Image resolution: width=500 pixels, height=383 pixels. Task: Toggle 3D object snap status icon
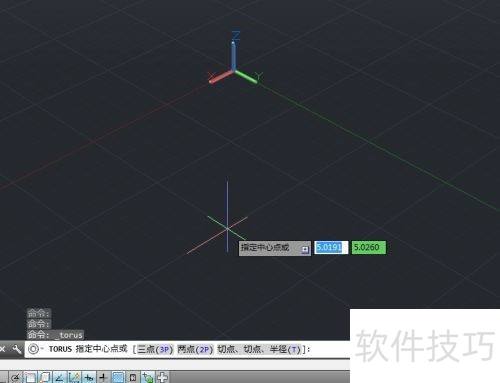(45, 377)
